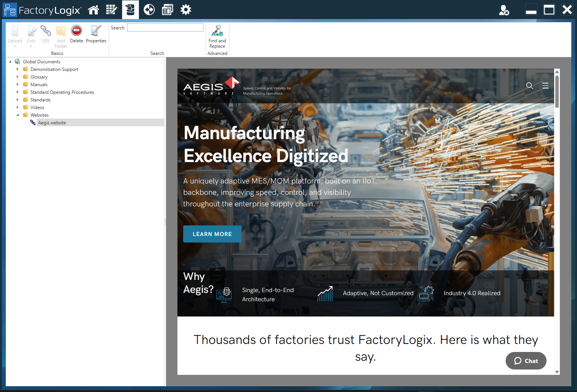
Task: Collapse the Websites folder
Action: 17,115
